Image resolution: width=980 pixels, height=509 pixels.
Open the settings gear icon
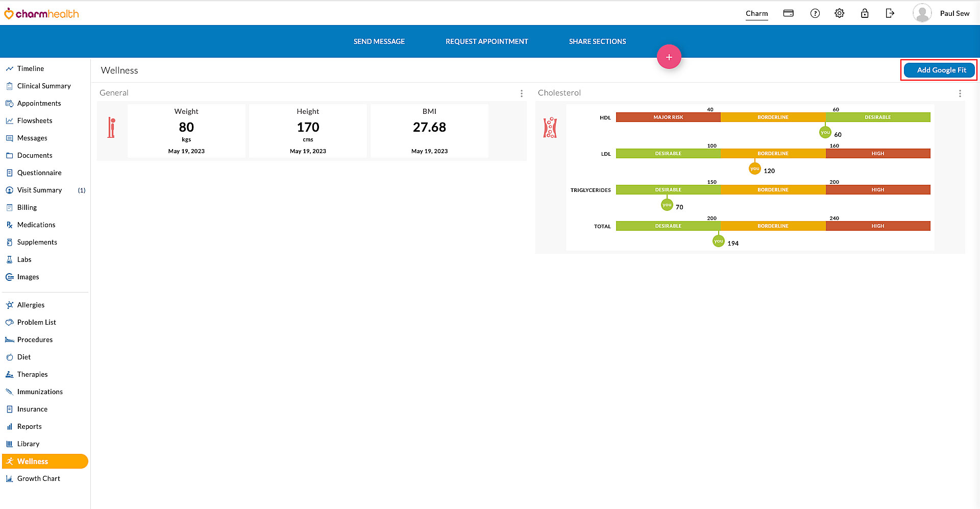[839, 13]
